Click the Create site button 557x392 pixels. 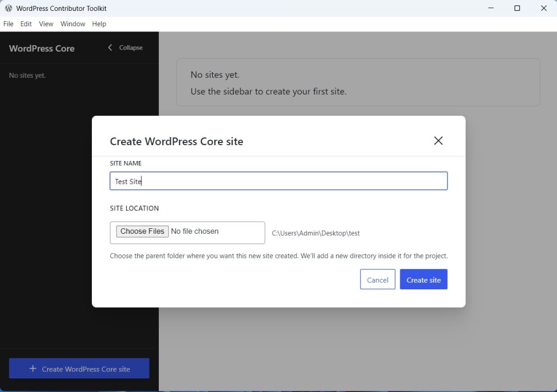click(x=423, y=279)
